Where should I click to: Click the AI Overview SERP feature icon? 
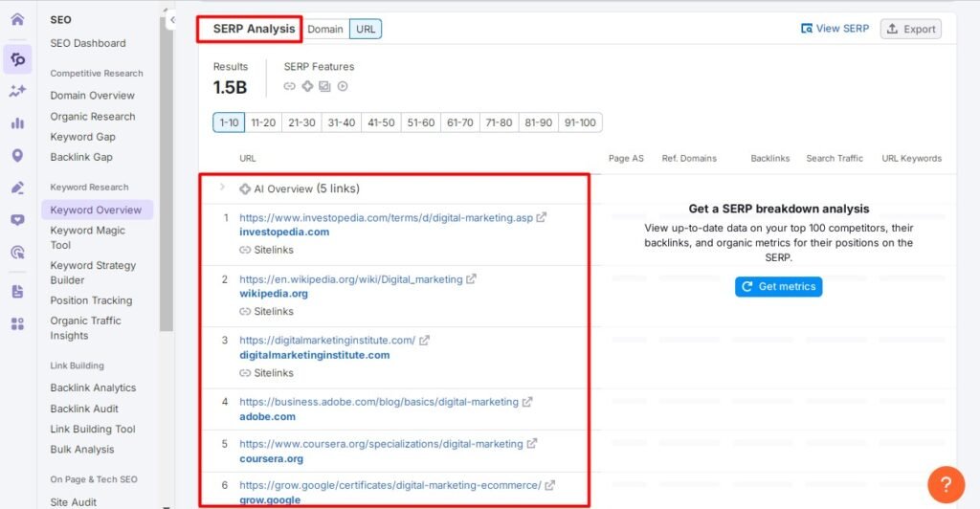[307, 86]
